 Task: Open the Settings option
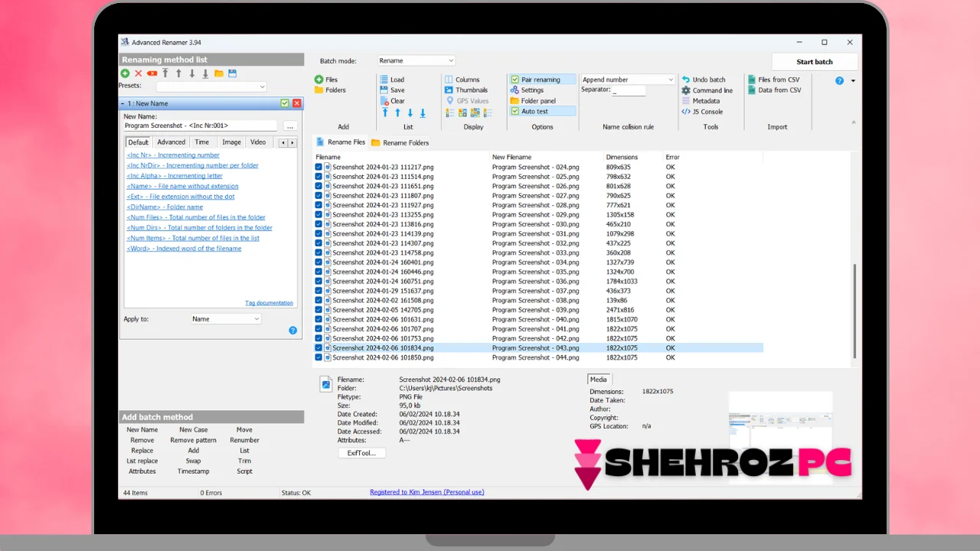527,90
